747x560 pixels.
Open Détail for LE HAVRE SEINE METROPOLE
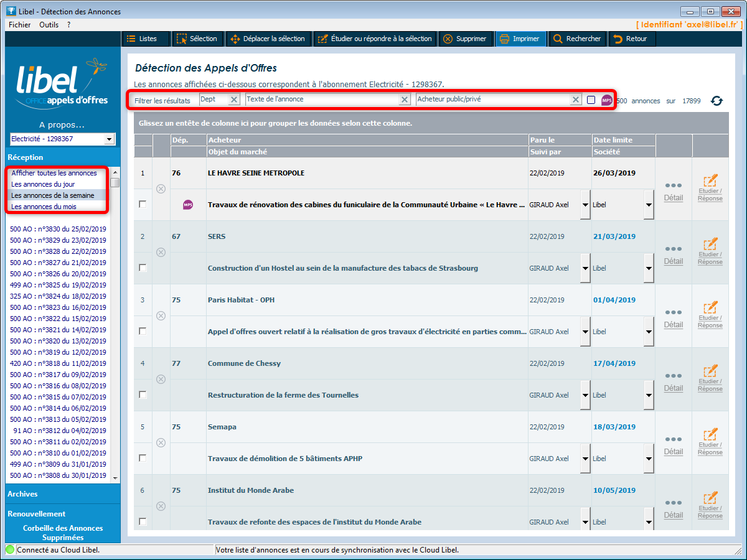point(674,192)
